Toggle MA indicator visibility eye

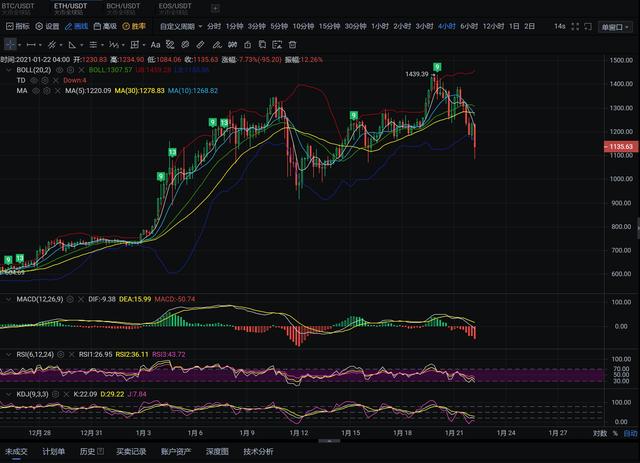36,91
